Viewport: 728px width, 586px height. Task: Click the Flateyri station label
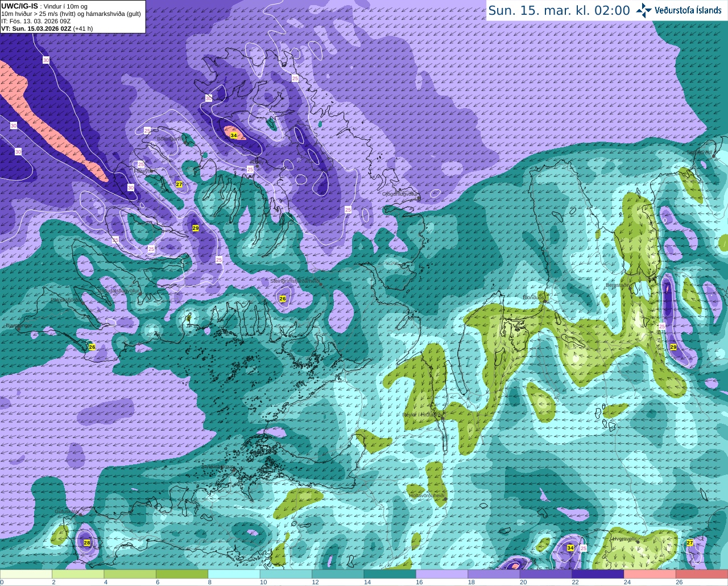pyautogui.click(x=143, y=171)
